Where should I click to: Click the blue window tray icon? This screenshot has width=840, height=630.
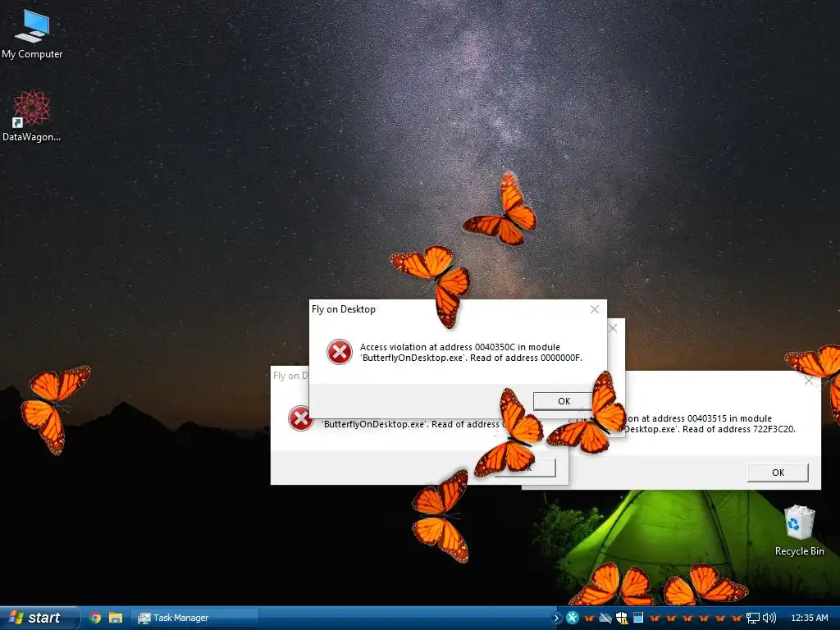pos(638,619)
